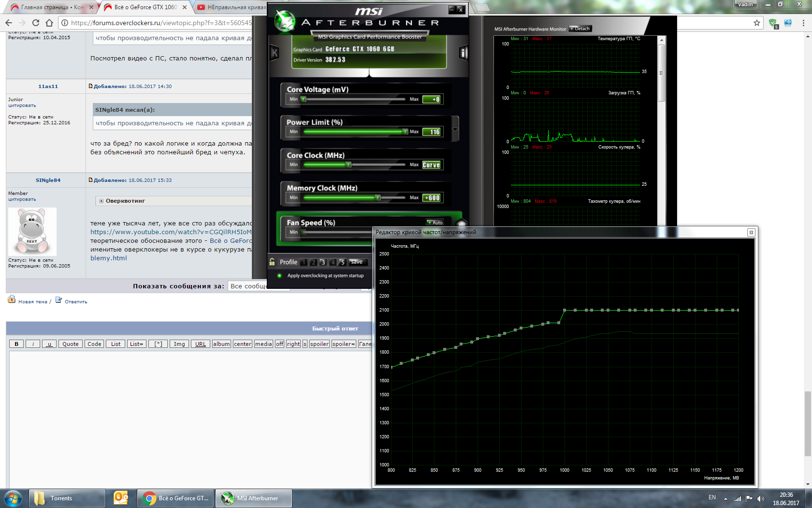Viewport: 812px width, 508px height.
Task: Detach the Hardware Monitor window
Action: click(580, 29)
